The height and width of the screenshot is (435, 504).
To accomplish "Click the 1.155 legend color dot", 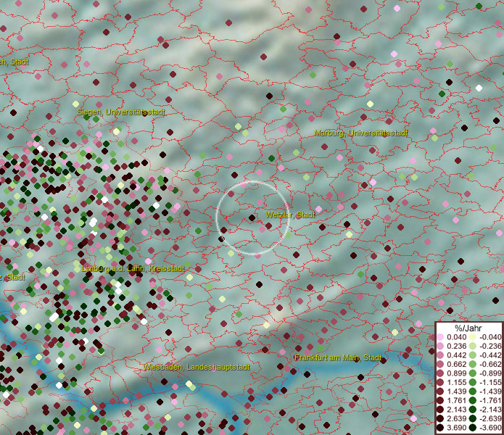I will point(441,381).
